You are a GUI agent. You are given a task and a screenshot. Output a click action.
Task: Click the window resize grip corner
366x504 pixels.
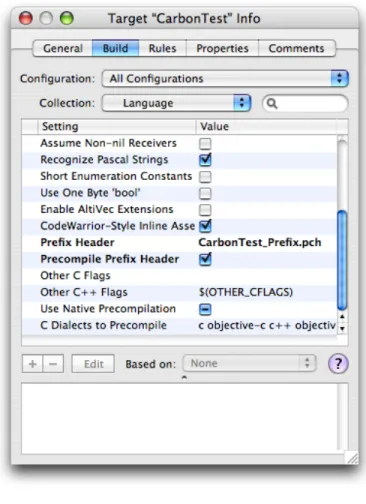click(352, 458)
